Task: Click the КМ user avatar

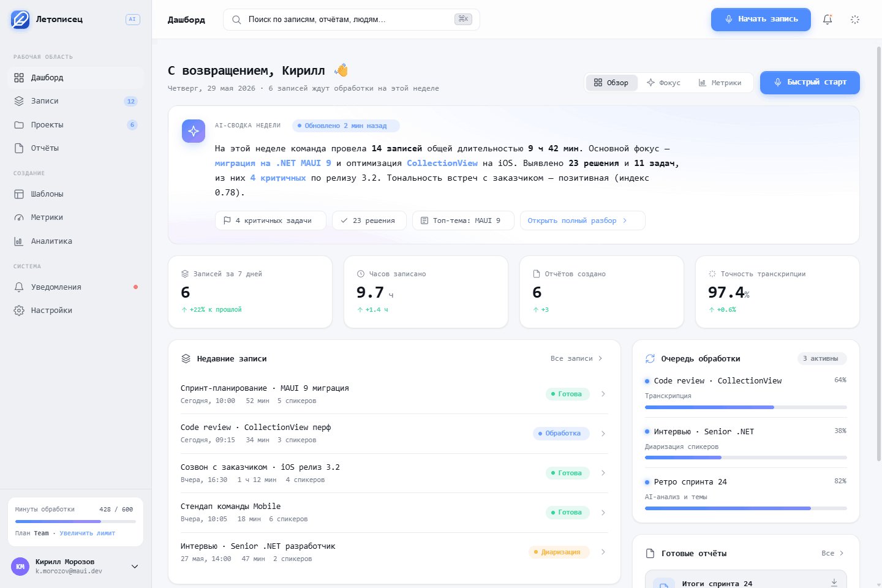Action: pyautogui.click(x=20, y=567)
